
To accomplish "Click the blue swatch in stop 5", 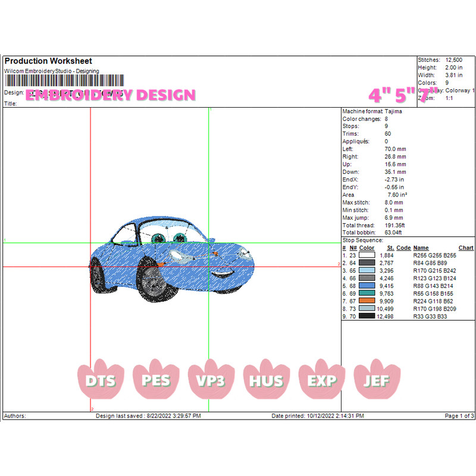I will (367, 286).
